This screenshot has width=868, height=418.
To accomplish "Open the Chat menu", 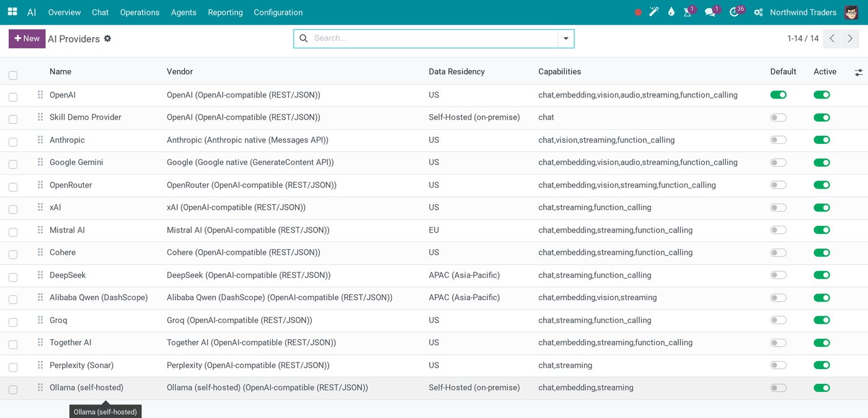I will pos(100,12).
